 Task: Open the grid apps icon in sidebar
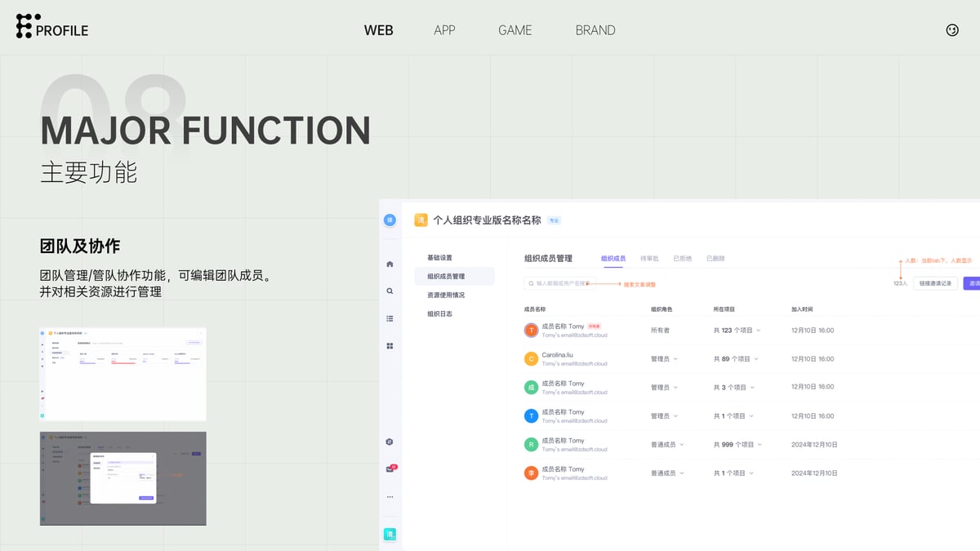[390, 346]
